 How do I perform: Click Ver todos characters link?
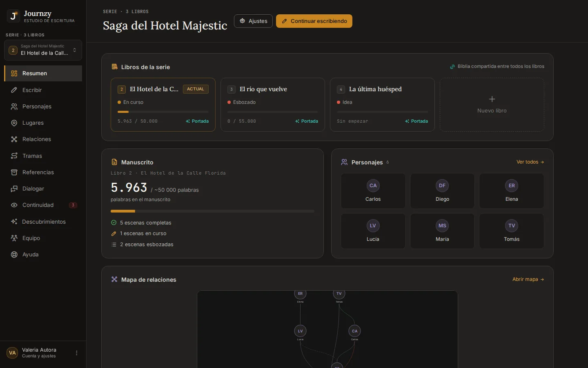point(530,162)
